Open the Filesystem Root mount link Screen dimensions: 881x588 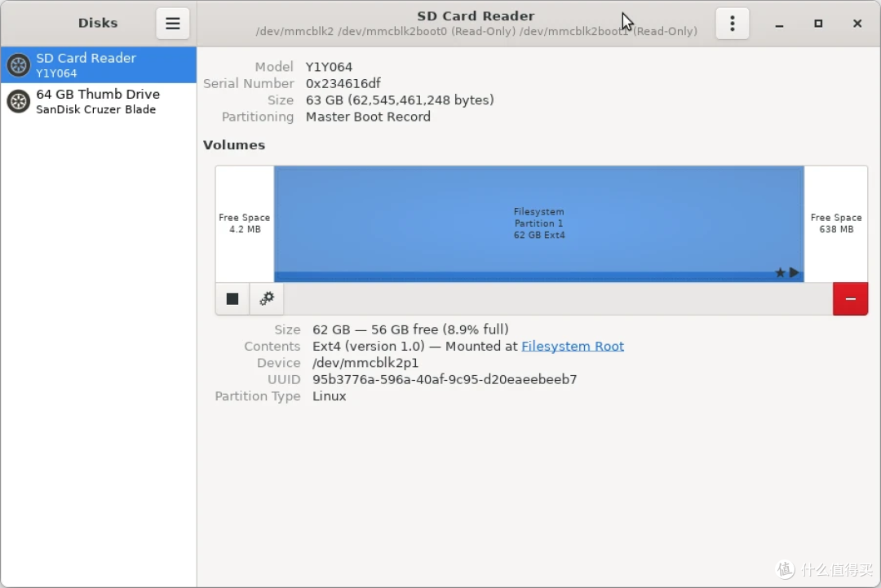pos(573,346)
